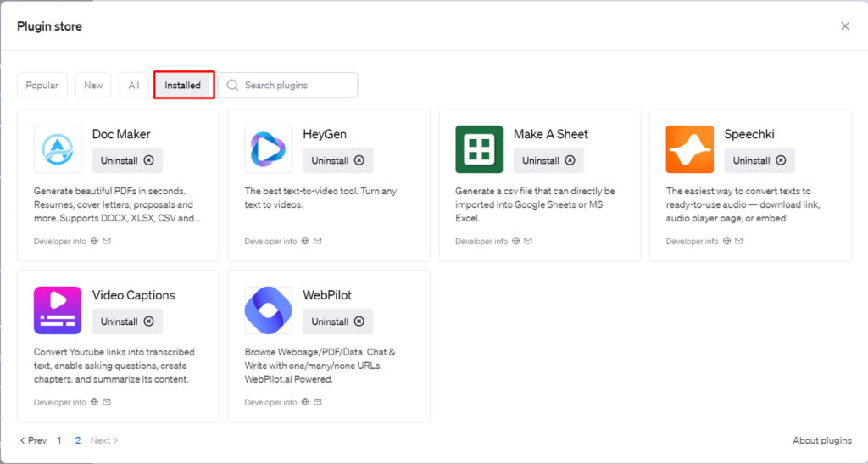Click the WebPilot plugin logo

(268, 310)
